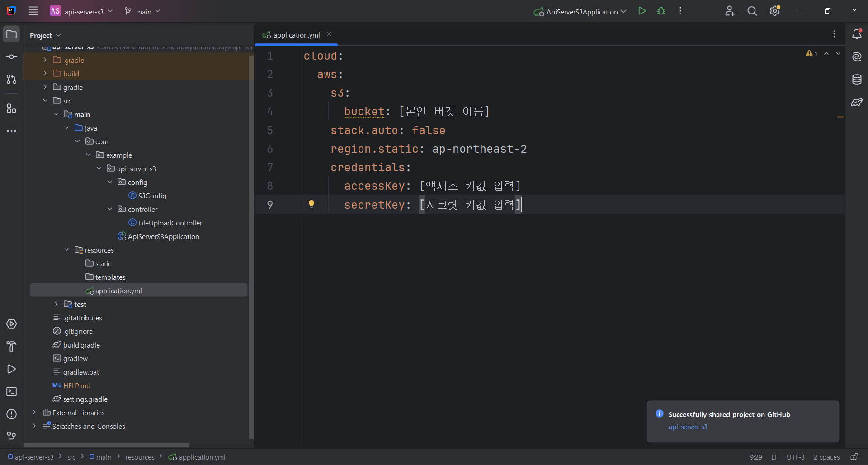The height and width of the screenshot is (465, 868).
Task: Change UTF-8 file encoding
Action: click(x=796, y=457)
